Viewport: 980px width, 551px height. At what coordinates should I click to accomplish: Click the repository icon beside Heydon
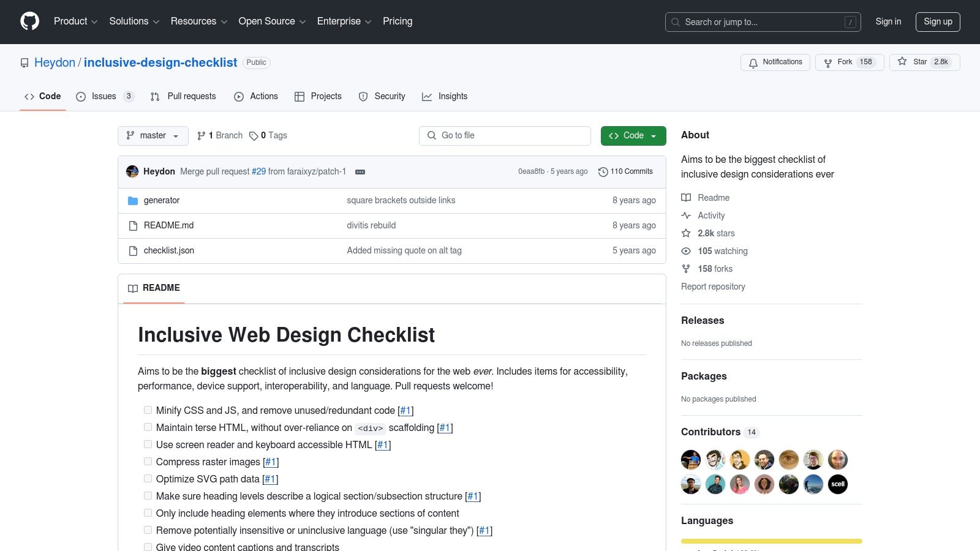pos(24,63)
